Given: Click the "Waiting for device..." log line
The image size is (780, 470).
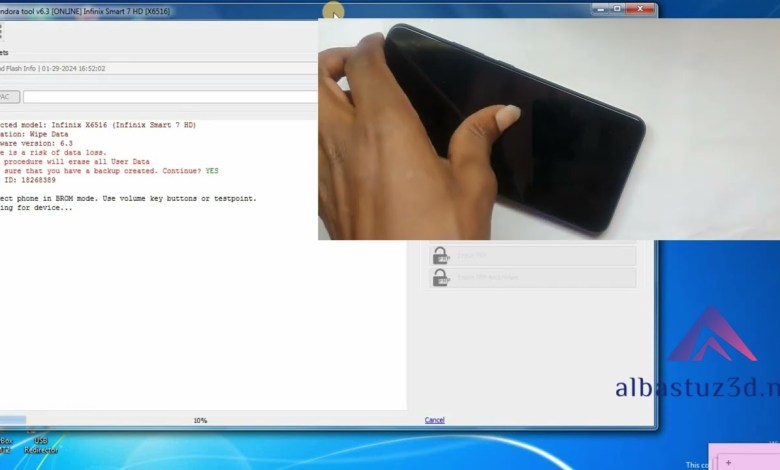Looking at the screenshot, I should pyautogui.click(x=40, y=208).
